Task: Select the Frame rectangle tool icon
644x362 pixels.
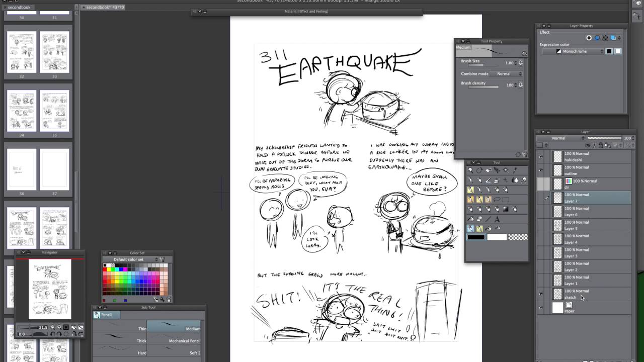Action: point(506,200)
